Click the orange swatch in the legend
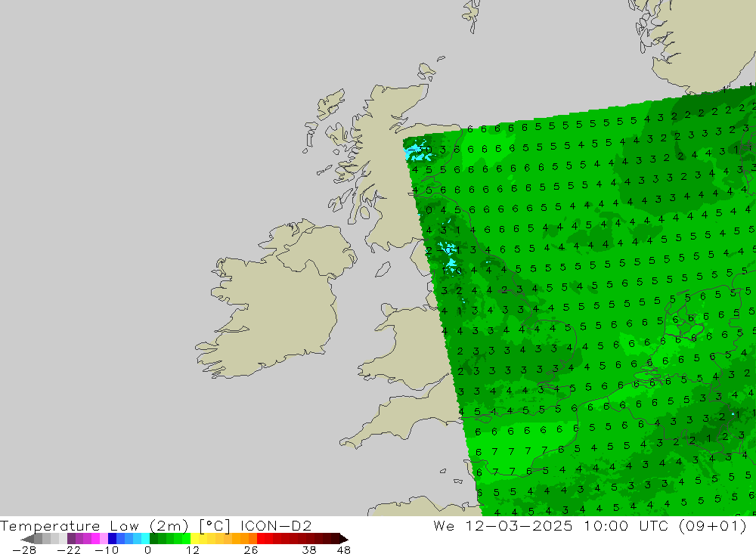The image size is (756, 554). pos(244,539)
